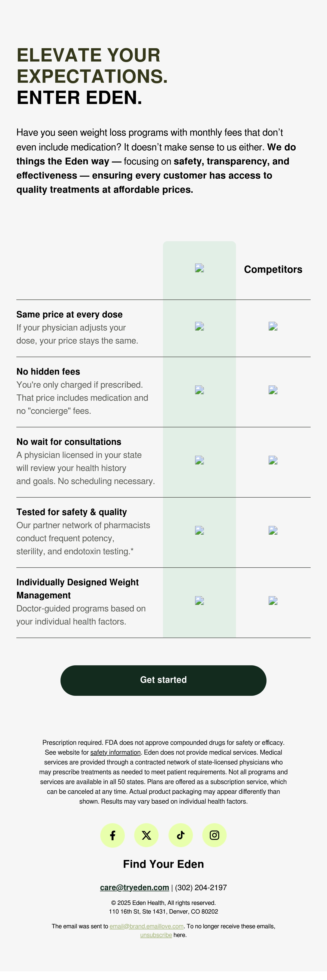This screenshot has width=327, height=980.
Task: Click Competitors icon for Same price row
Action: [273, 326]
